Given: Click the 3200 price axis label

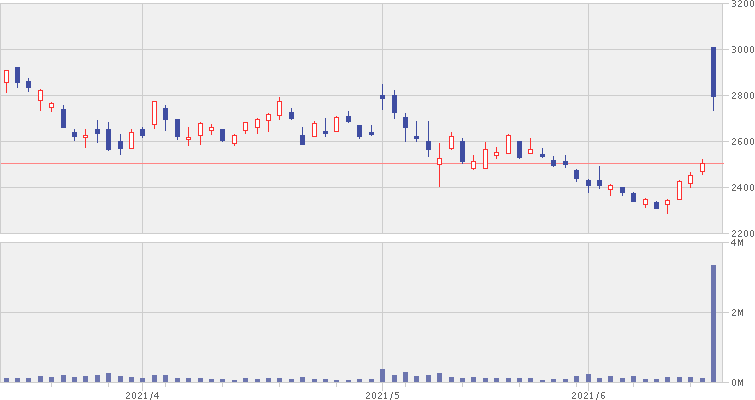Looking at the screenshot, I should [741, 5].
